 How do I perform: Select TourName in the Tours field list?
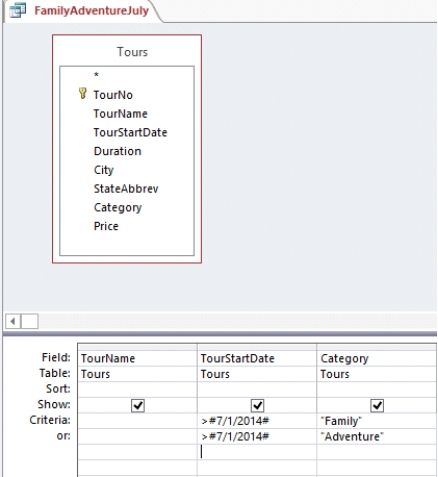tap(120, 114)
